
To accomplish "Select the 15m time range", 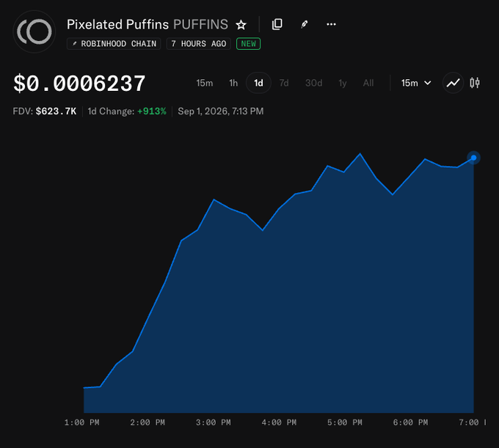I will pyautogui.click(x=204, y=83).
